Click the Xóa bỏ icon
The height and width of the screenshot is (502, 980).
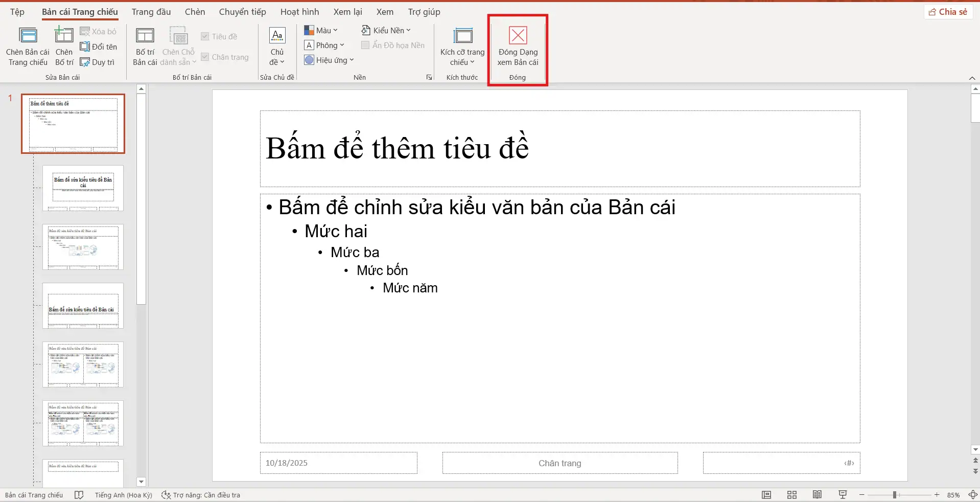[99, 31]
